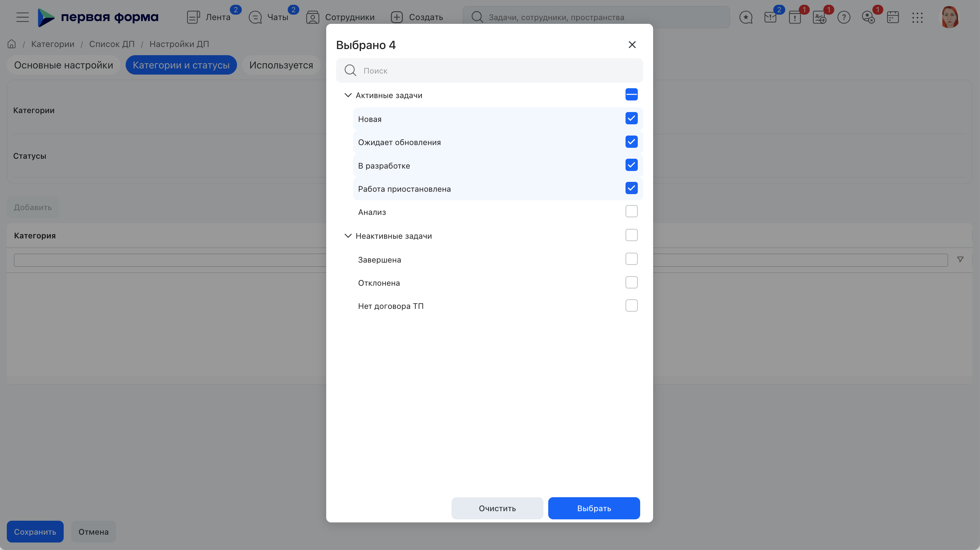
Task: Focus the Поиск field in dialog
Action: tap(489, 70)
